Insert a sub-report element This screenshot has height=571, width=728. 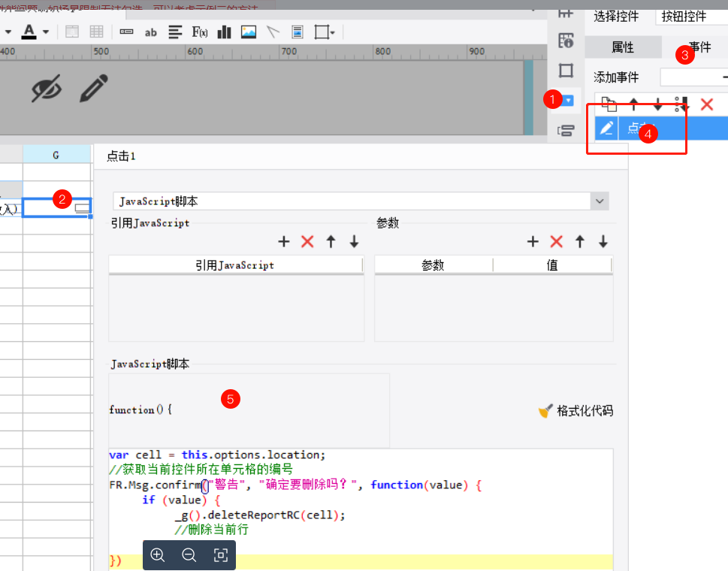click(x=298, y=32)
